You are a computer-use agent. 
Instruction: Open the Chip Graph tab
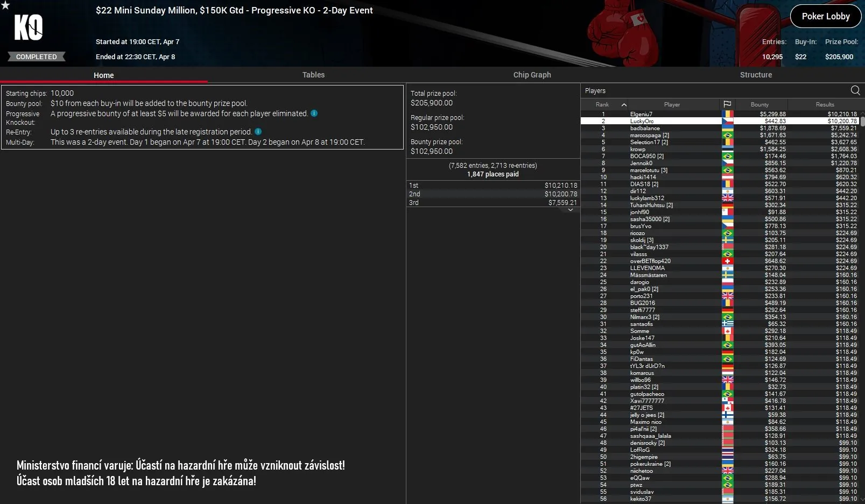click(532, 75)
